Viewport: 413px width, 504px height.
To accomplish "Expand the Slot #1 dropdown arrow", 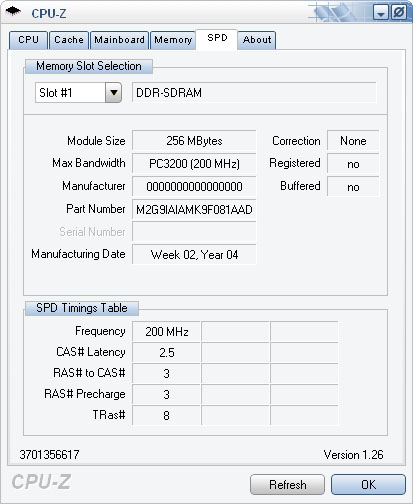I will [x=114, y=92].
